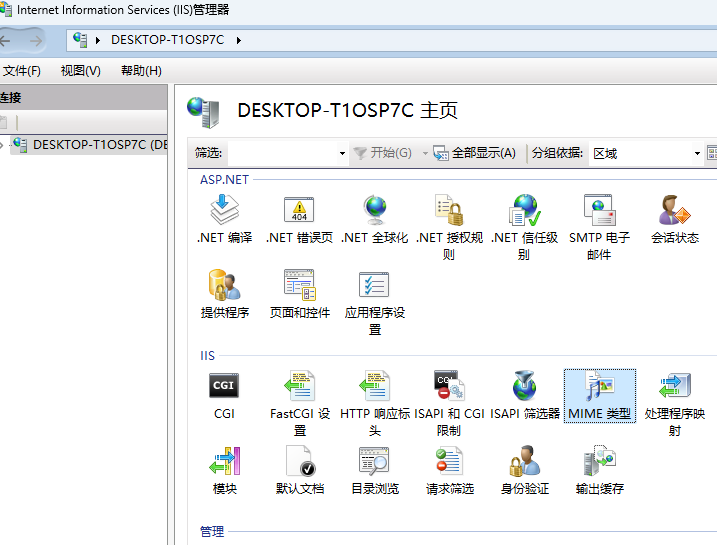
Task: Open the SMTP 电子邮件 feature
Action: 599,227
